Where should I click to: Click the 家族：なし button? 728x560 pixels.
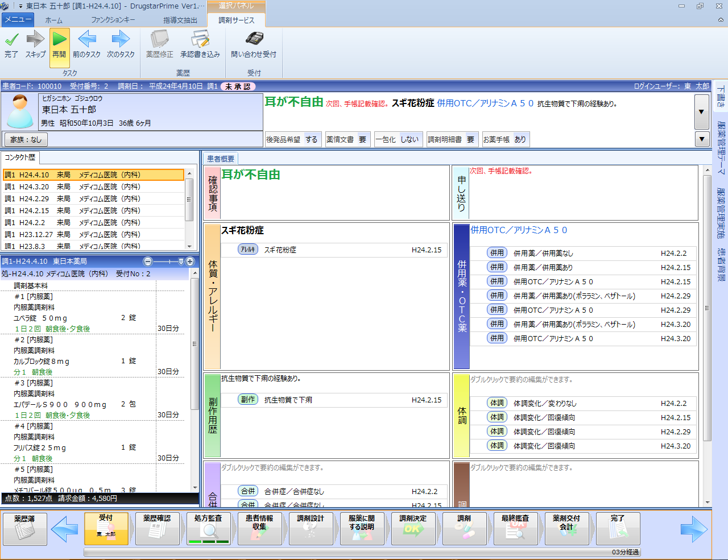coord(26,139)
